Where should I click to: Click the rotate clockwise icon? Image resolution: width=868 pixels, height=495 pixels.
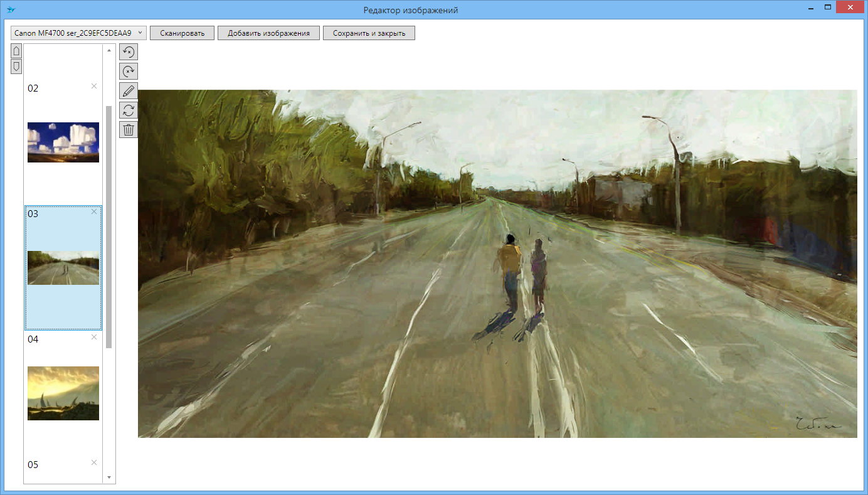coord(129,72)
